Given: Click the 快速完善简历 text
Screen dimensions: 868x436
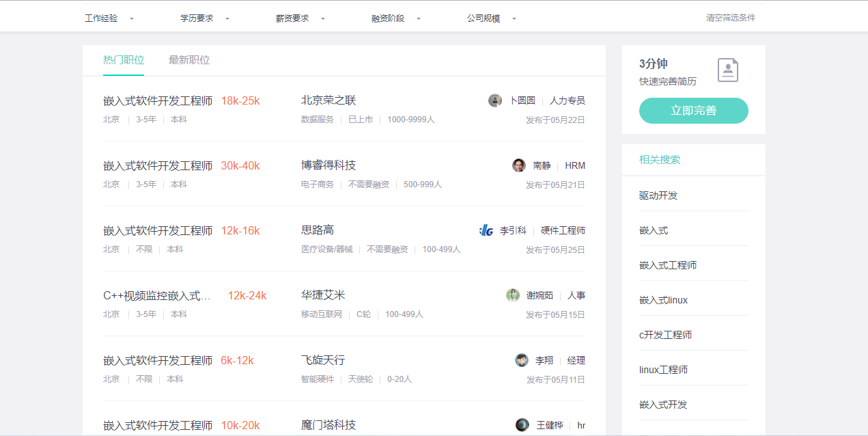Looking at the screenshot, I should (668, 81).
